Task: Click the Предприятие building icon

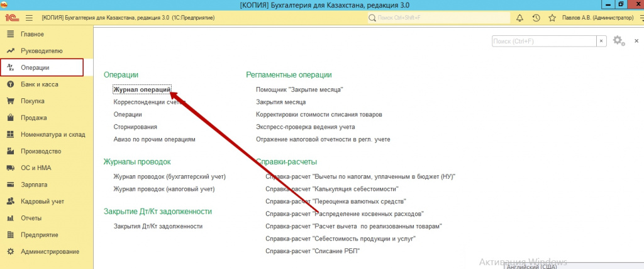Action: tap(11, 235)
